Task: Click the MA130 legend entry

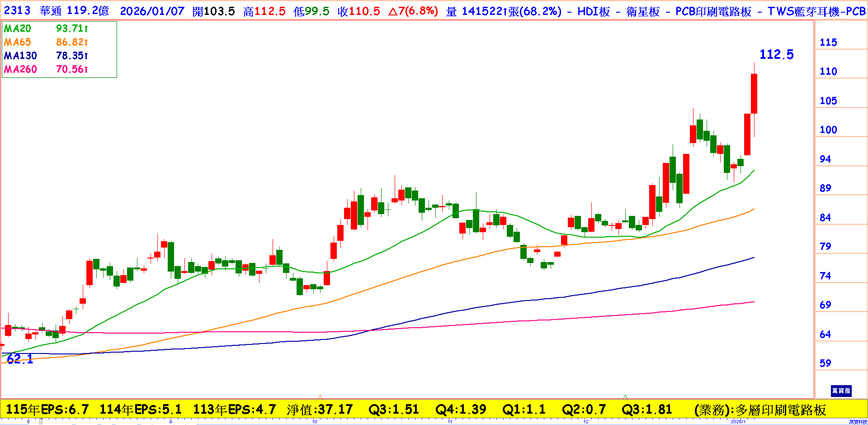Action: point(20,56)
